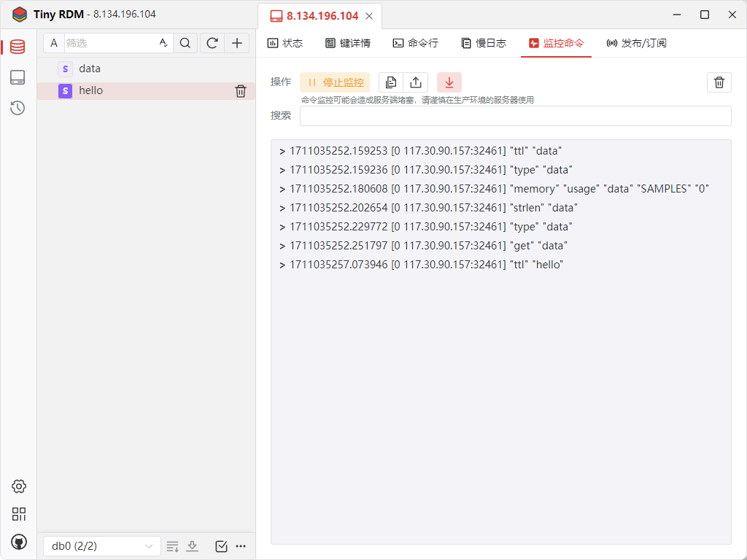
Task: Copy the monitor log via copy icon
Action: [392, 82]
